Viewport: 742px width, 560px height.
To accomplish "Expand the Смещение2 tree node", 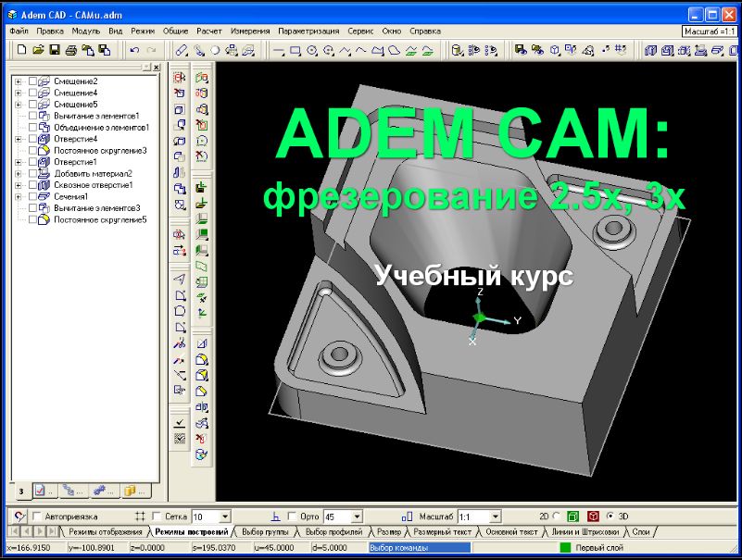I will pos(19,81).
